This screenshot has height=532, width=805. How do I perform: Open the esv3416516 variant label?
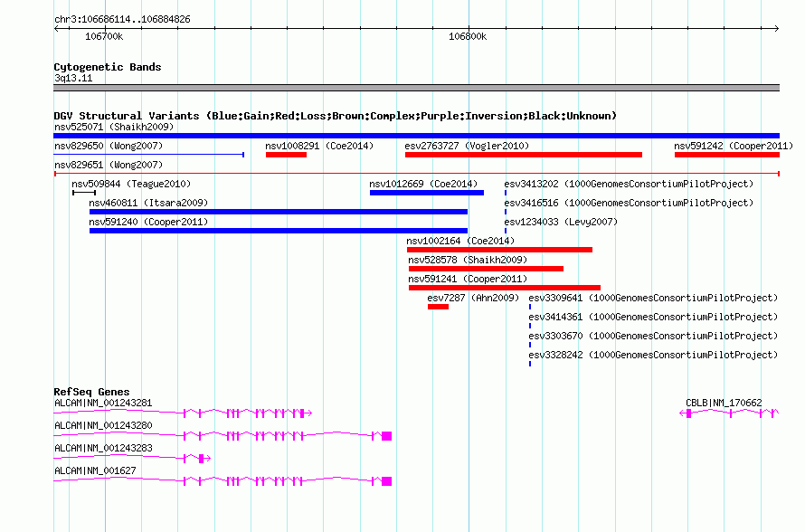tap(629, 203)
